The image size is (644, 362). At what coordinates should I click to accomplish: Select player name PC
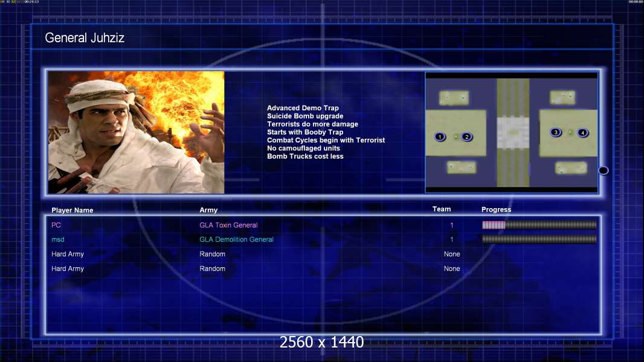[x=56, y=225]
